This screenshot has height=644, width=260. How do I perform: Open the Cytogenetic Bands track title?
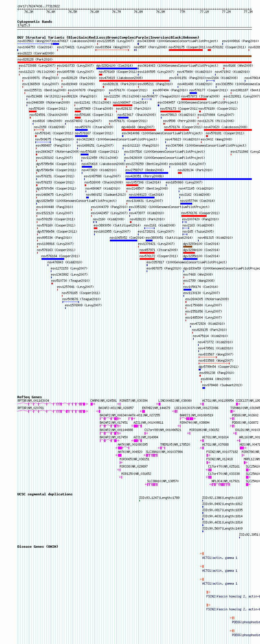(35, 22)
